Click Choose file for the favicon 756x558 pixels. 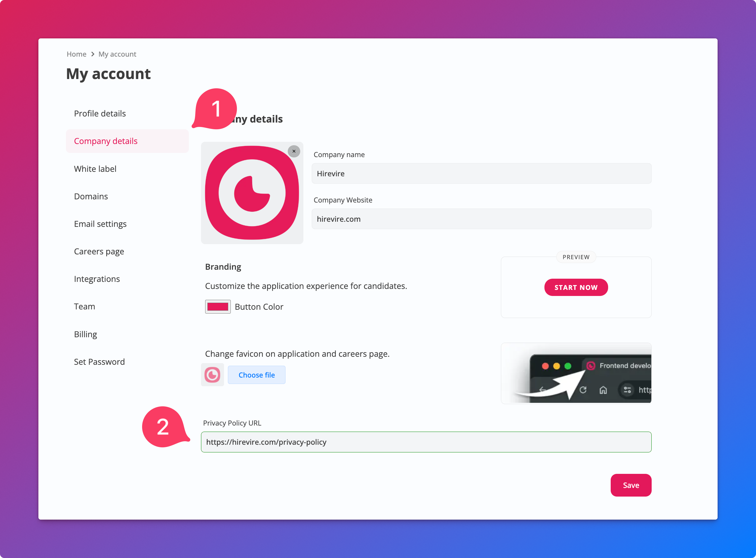pos(256,375)
